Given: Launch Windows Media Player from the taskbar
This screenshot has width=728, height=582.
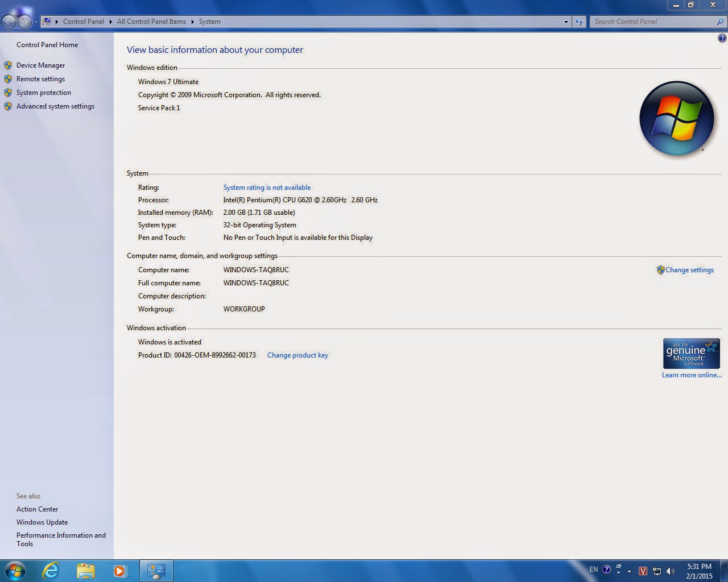Looking at the screenshot, I should coord(119,571).
